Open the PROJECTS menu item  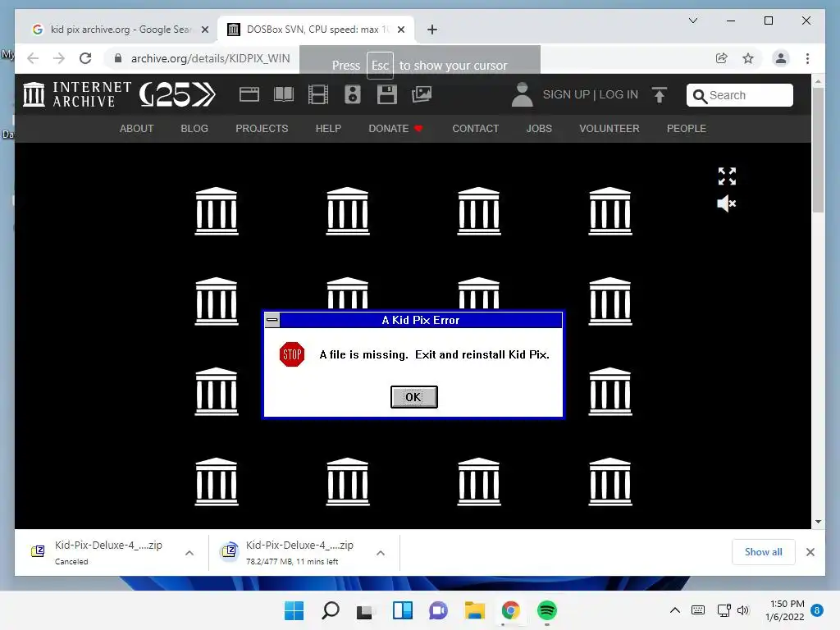[262, 129]
